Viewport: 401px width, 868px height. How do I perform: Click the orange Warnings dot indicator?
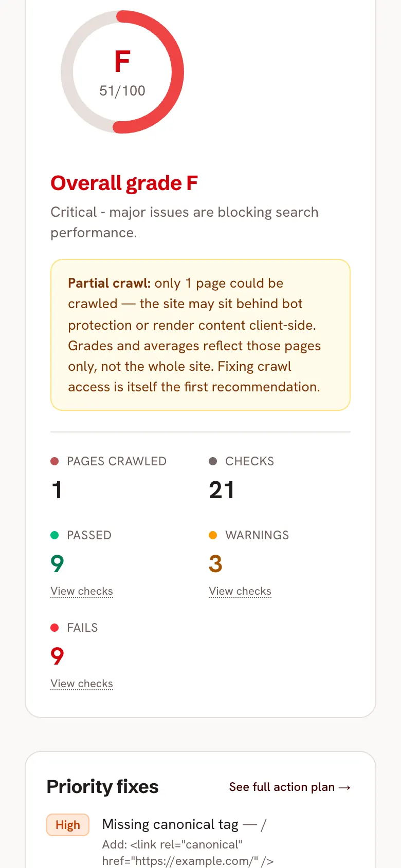[213, 535]
